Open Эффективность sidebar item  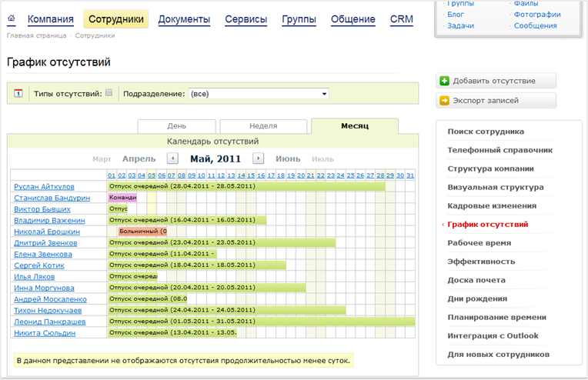coord(481,262)
